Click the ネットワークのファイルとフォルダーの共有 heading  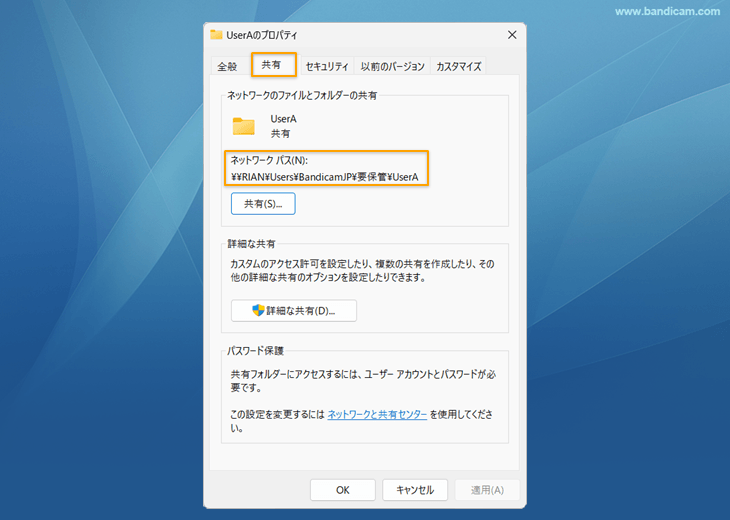pos(302,95)
